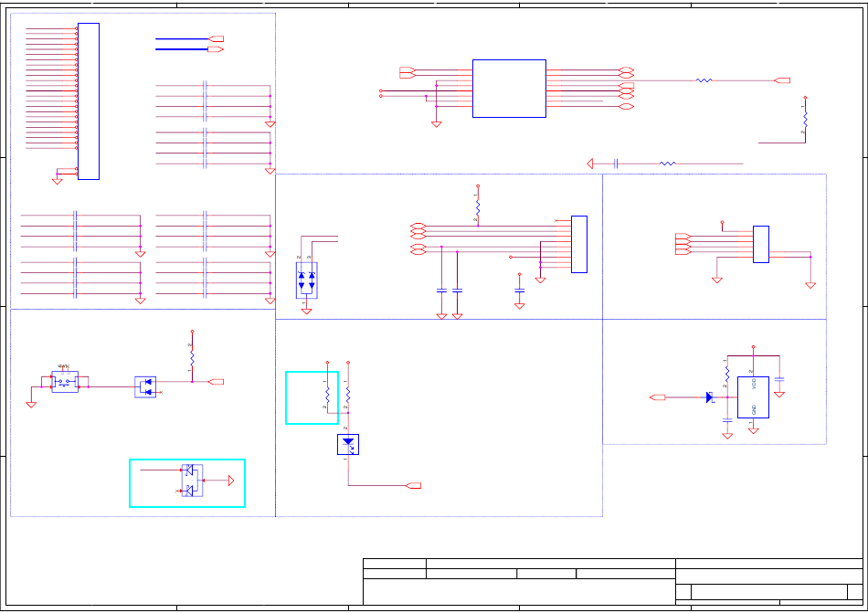Viewport: 868px width, 613px height.
Task: Click the port at the LED cathode wire end
Action: [x=414, y=486]
